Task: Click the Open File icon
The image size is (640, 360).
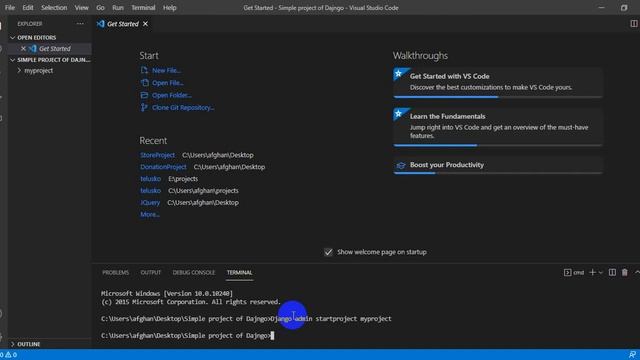Action: point(144,82)
